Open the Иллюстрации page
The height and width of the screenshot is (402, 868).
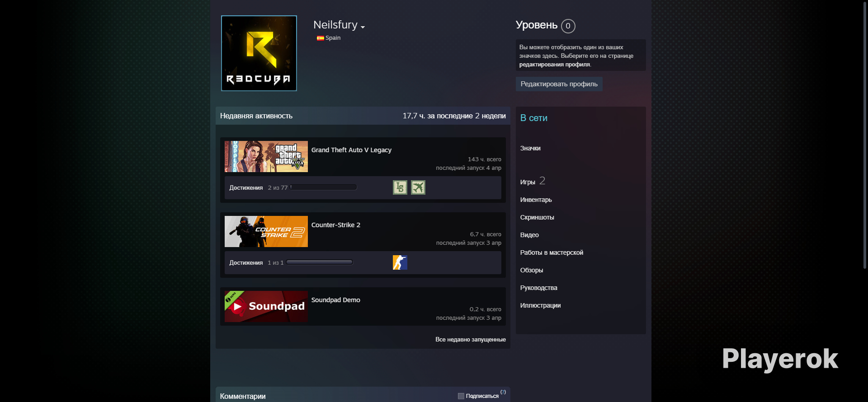(x=541, y=305)
